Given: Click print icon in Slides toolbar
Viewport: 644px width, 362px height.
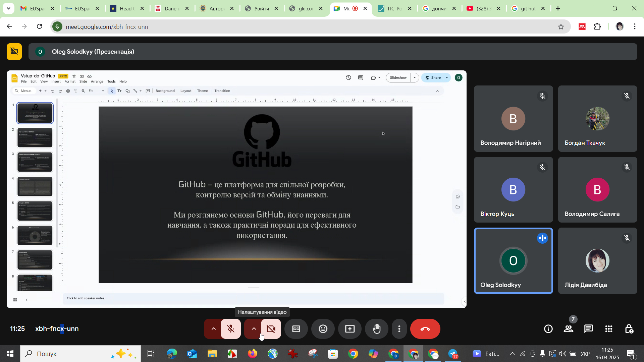Looking at the screenshot, I should click(x=68, y=91).
